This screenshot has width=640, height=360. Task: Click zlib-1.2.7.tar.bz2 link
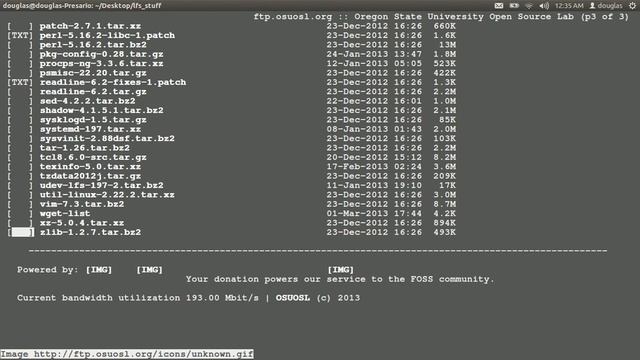click(x=90, y=233)
